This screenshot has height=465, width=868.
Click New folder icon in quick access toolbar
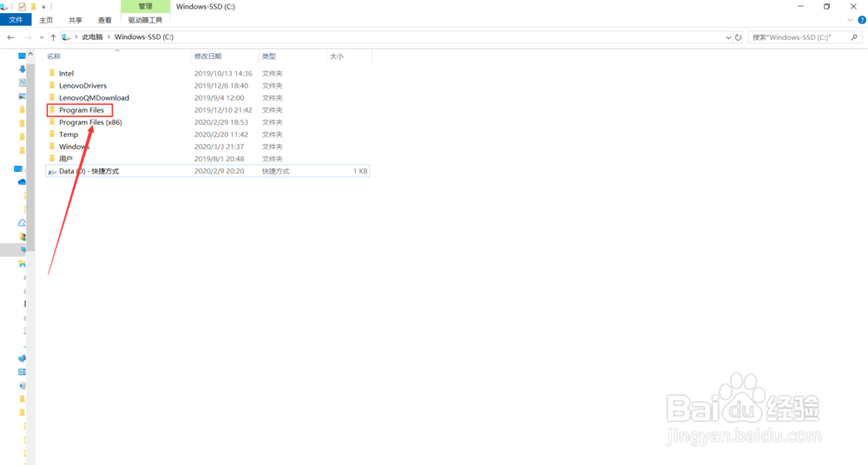click(33, 7)
